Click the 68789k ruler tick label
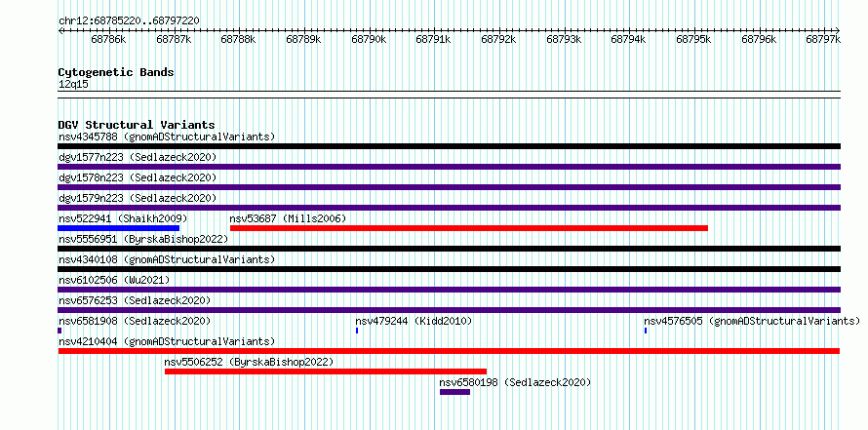868x430 pixels. (x=304, y=39)
